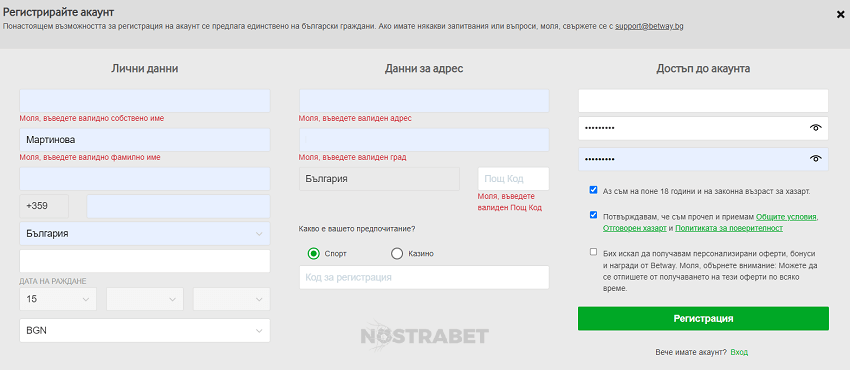The width and height of the screenshot is (850, 370).
Task: Click the error 'Моля, въведете валиден Пощ Код'
Action: (510, 202)
